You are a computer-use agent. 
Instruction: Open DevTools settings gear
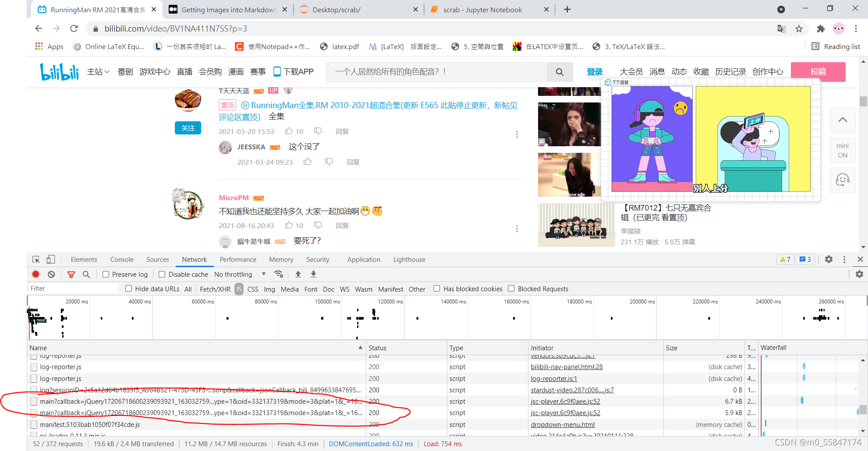pyautogui.click(x=829, y=259)
